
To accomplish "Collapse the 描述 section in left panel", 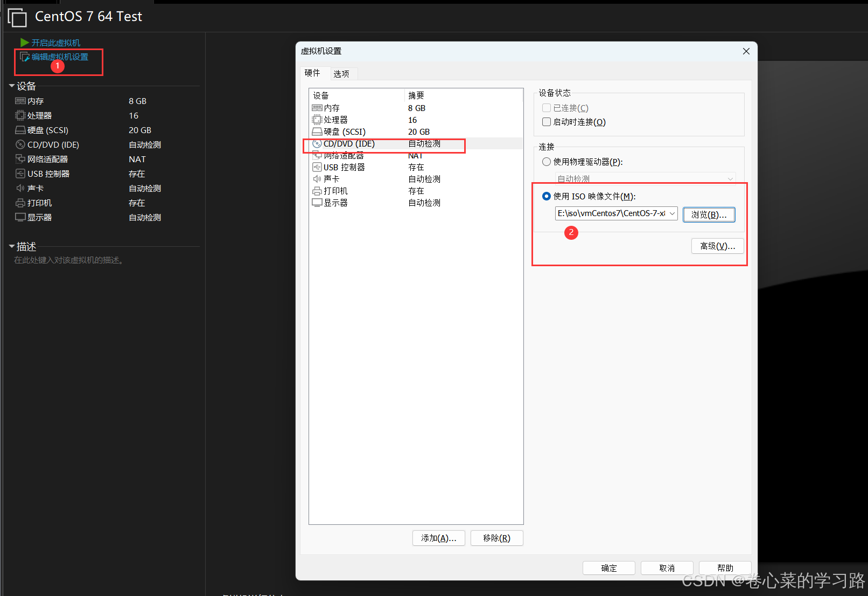I will (x=12, y=246).
